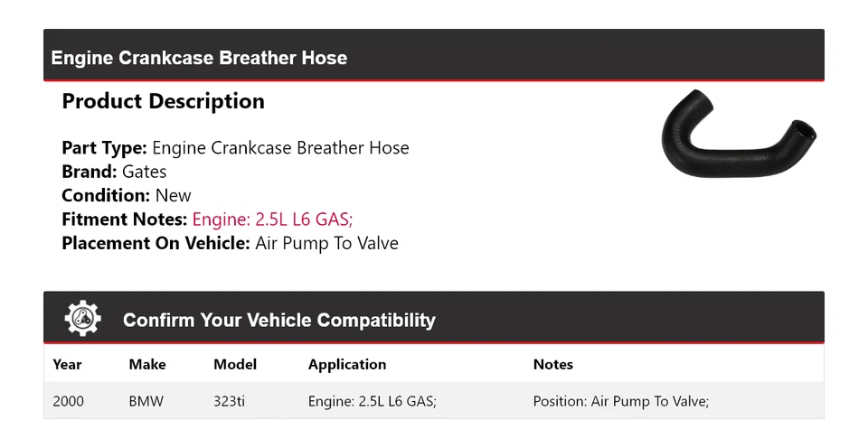The width and height of the screenshot is (868, 448).
Task: Click the gear compatibility icon
Action: pyautogui.click(x=83, y=319)
